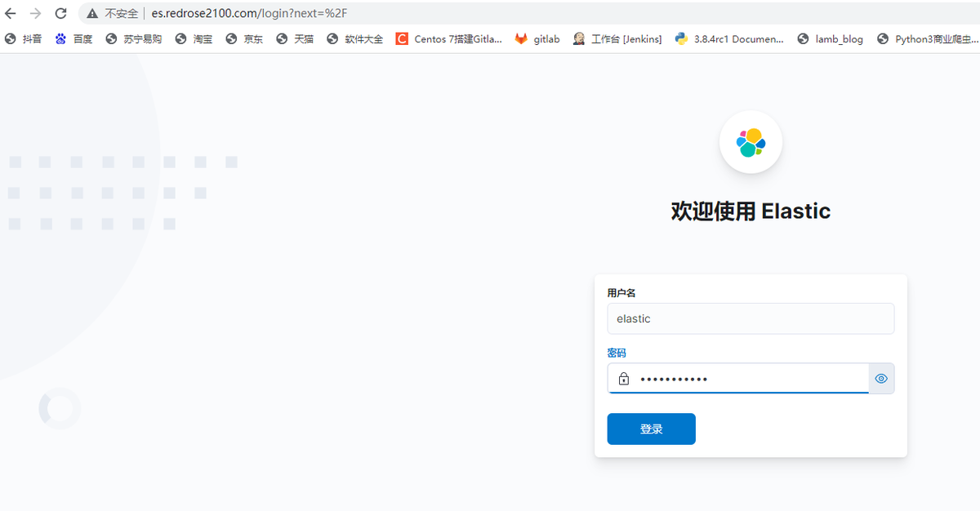Screen dimensions: 980x511
Task: Click the 不安全 security label
Action: tap(122, 14)
